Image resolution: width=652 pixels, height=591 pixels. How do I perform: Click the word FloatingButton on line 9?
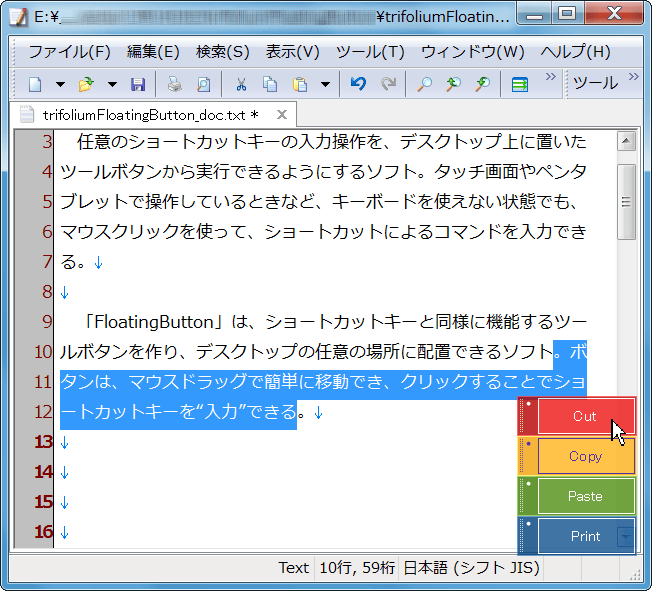tap(153, 322)
